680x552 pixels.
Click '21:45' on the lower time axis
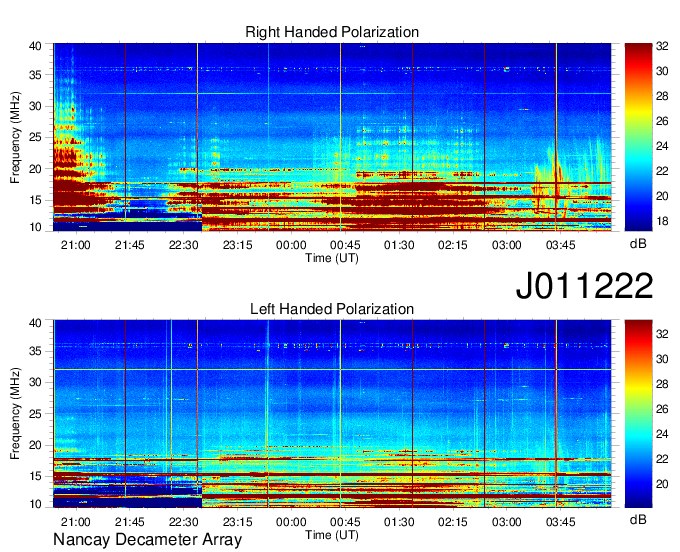[129, 522]
